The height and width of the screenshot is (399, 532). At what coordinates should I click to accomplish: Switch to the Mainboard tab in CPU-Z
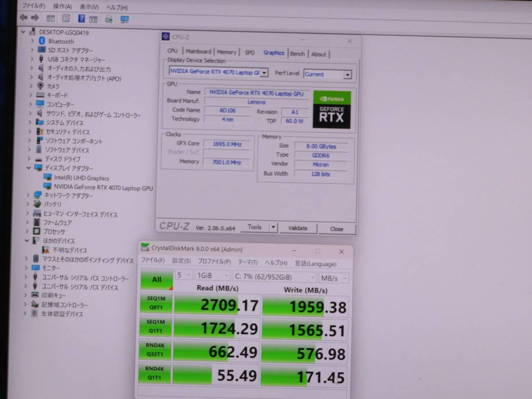point(198,51)
